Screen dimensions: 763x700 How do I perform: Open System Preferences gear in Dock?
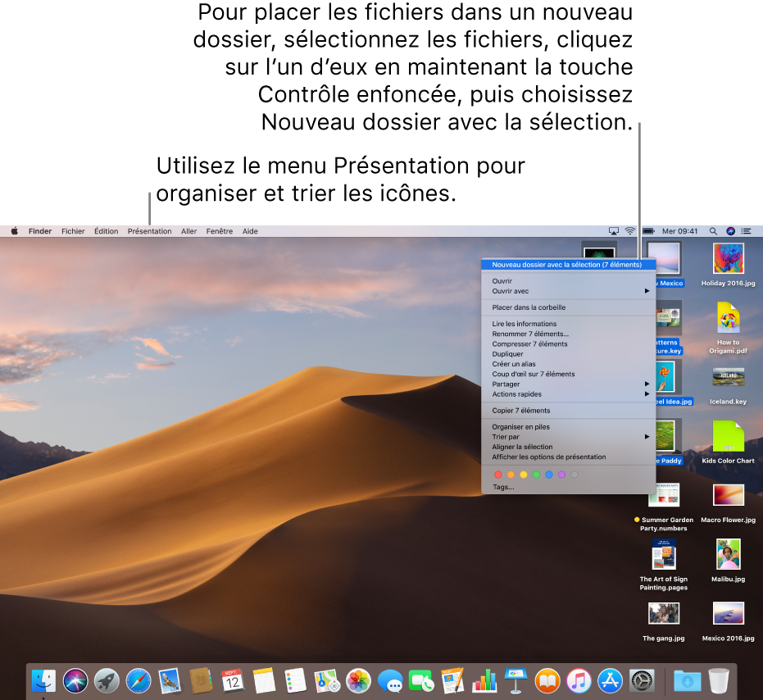[x=642, y=680]
